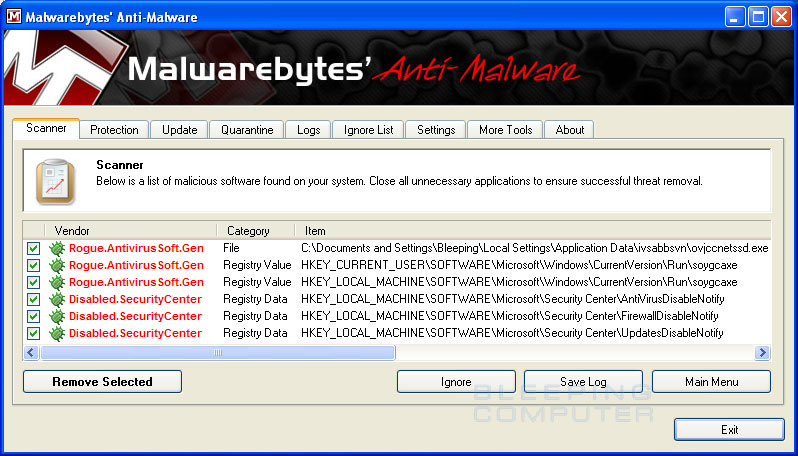Click the HKEY_CURRENT_USER Run\soygcaxe path
This screenshot has height=456, width=798.
(519, 265)
